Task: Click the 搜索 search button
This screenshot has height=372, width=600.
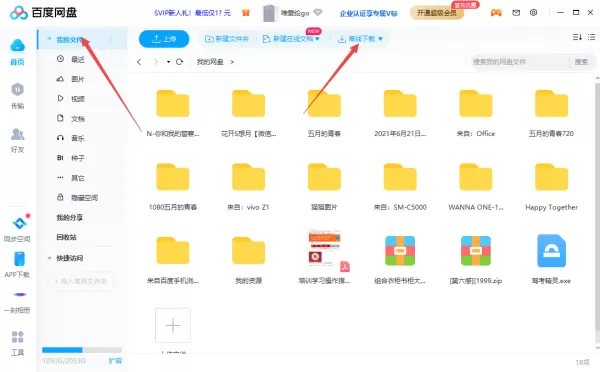Action: [x=581, y=62]
